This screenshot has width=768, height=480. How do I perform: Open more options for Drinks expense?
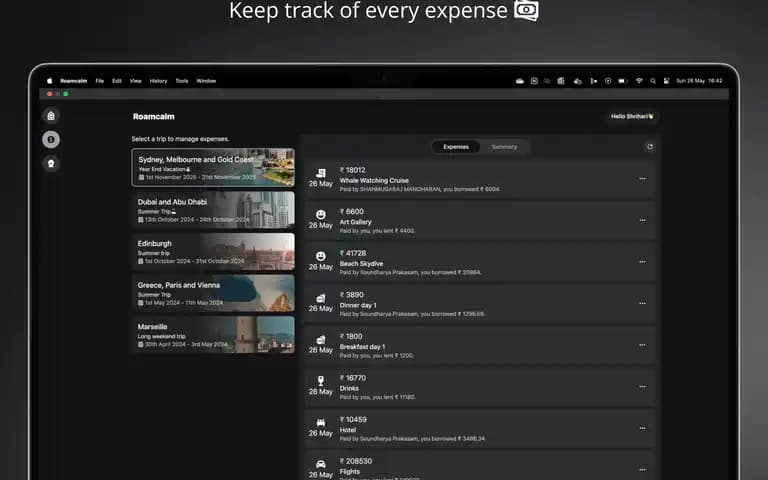pos(642,387)
